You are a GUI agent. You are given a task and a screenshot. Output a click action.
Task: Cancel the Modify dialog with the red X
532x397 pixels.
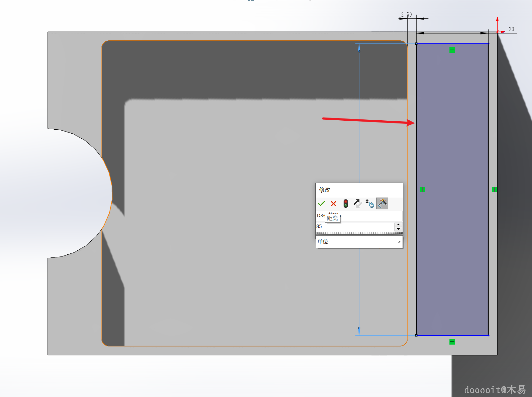point(334,203)
